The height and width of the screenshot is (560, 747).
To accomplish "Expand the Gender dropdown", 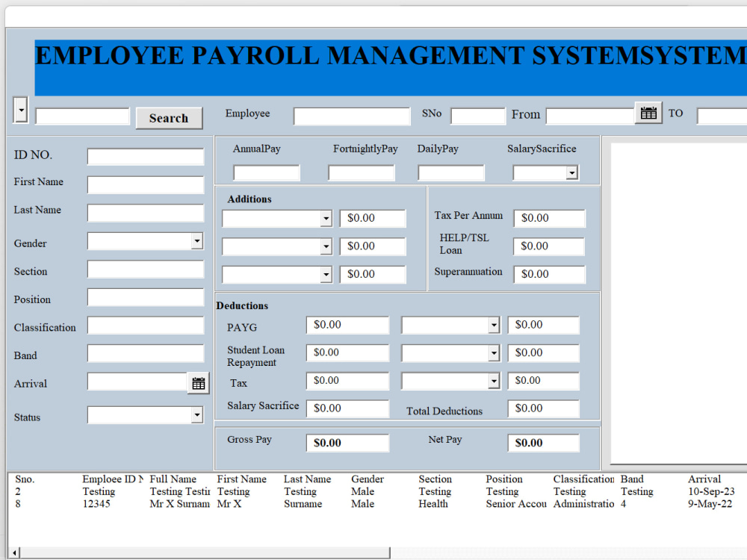I will click(x=196, y=241).
